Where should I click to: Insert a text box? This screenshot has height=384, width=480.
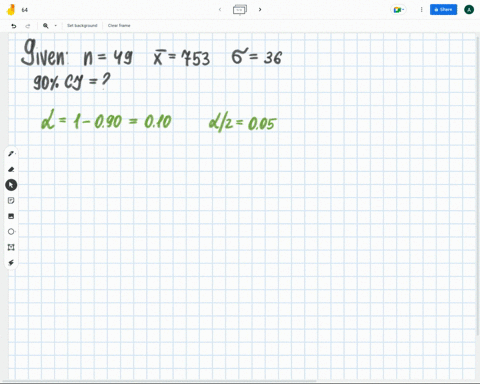(x=11, y=247)
